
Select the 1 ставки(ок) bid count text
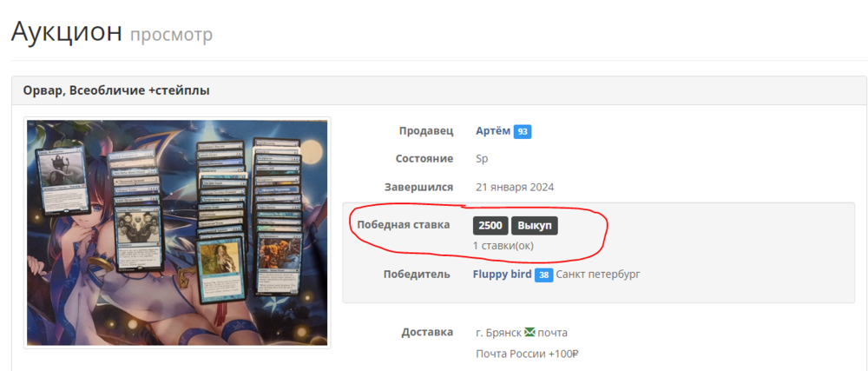click(503, 246)
